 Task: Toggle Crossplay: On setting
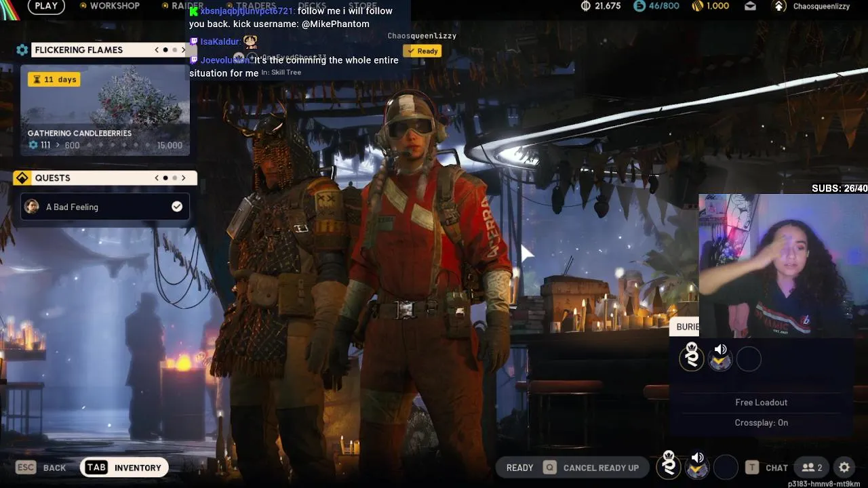point(761,423)
